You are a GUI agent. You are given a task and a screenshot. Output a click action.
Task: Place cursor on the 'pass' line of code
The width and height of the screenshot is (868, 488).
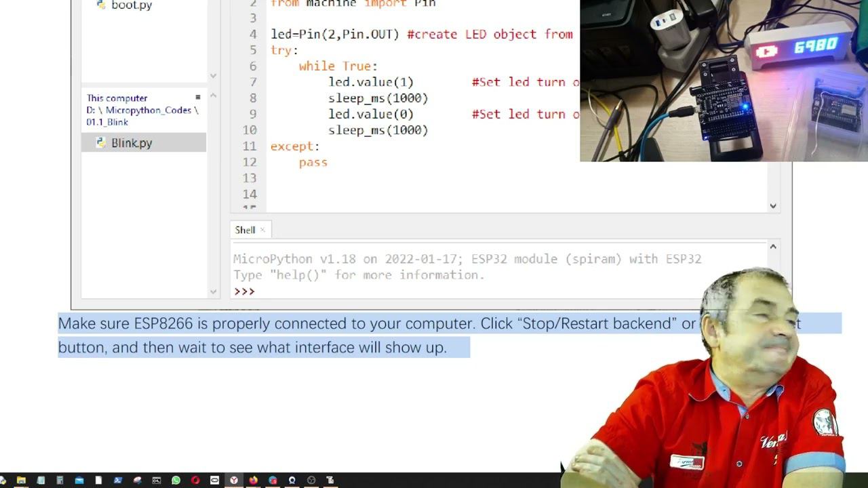point(313,162)
